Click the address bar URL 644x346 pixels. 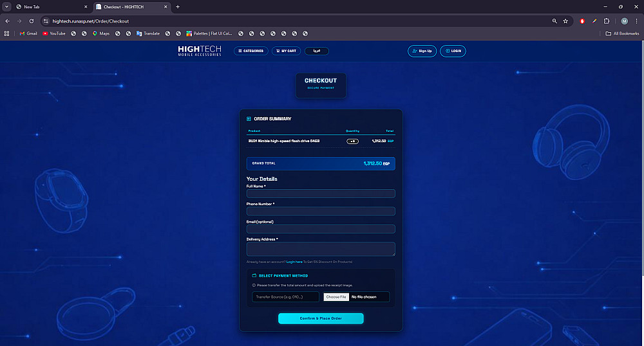tap(91, 21)
